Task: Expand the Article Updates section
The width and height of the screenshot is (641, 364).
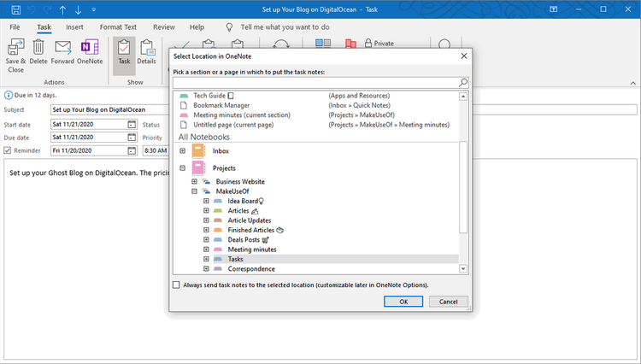Action: (206, 220)
